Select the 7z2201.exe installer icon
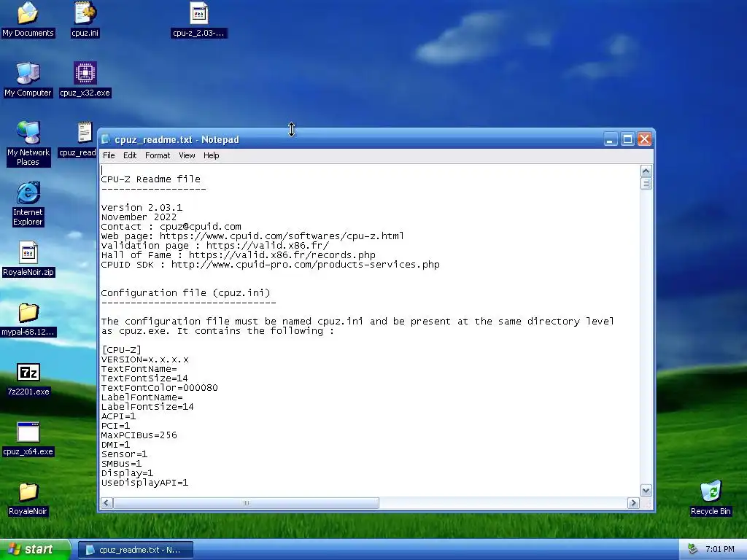This screenshot has width=747, height=560. click(28, 378)
